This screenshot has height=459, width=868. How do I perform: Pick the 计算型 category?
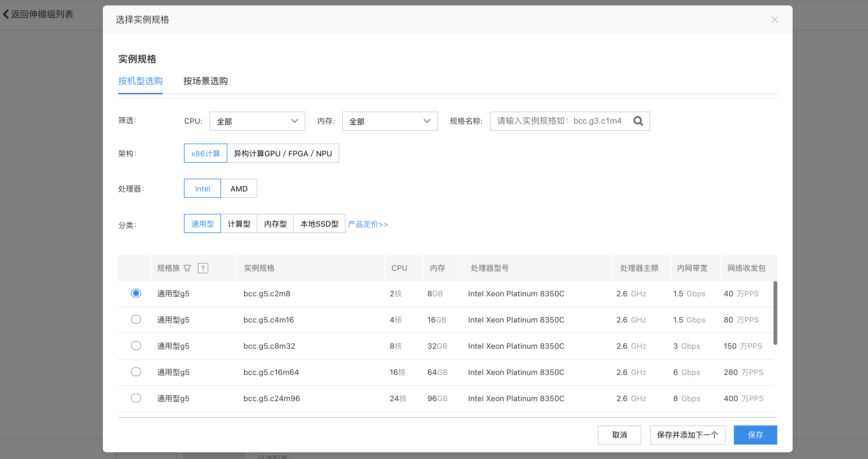pyautogui.click(x=239, y=224)
